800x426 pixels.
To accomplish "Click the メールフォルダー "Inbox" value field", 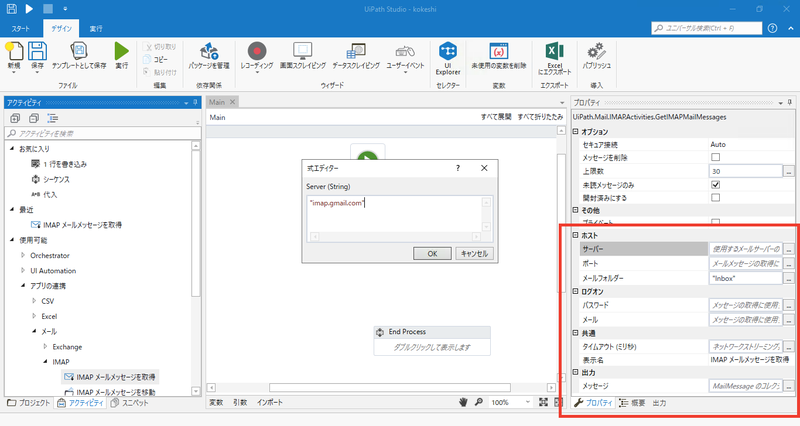I will pyautogui.click(x=745, y=278).
